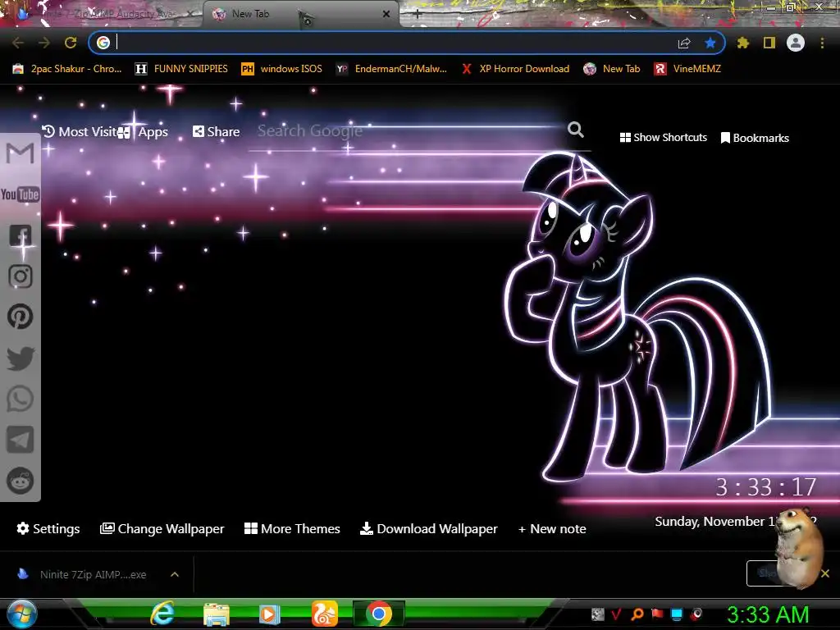
Task: Click the share page icon in address bar
Action: (x=684, y=43)
